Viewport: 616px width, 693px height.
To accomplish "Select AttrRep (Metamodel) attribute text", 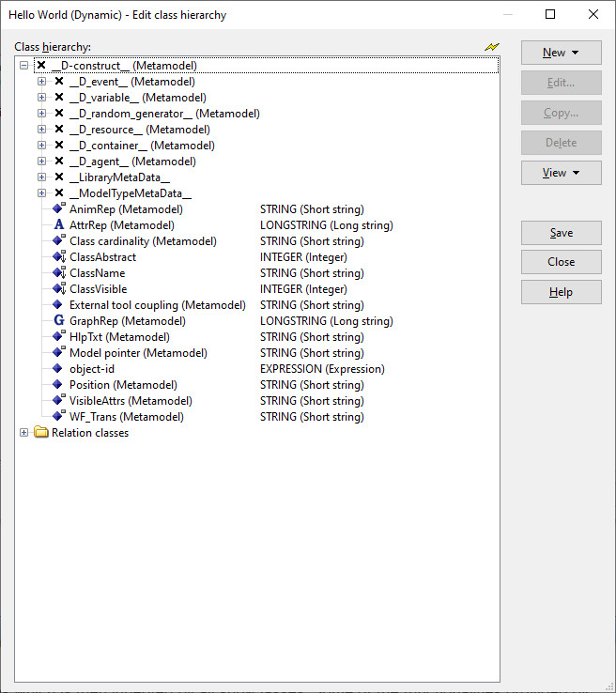I will [121, 225].
